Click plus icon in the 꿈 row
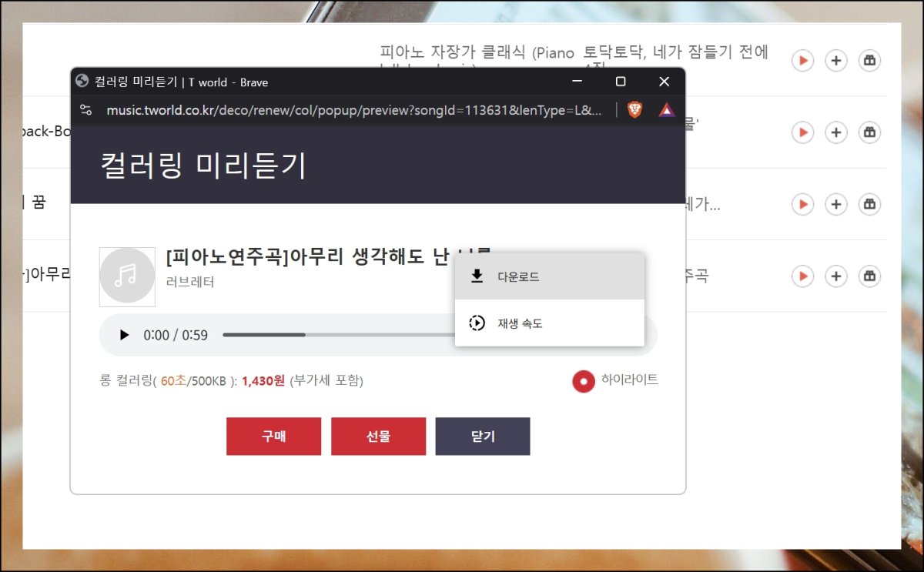The height and width of the screenshot is (572, 924). click(x=836, y=204)
